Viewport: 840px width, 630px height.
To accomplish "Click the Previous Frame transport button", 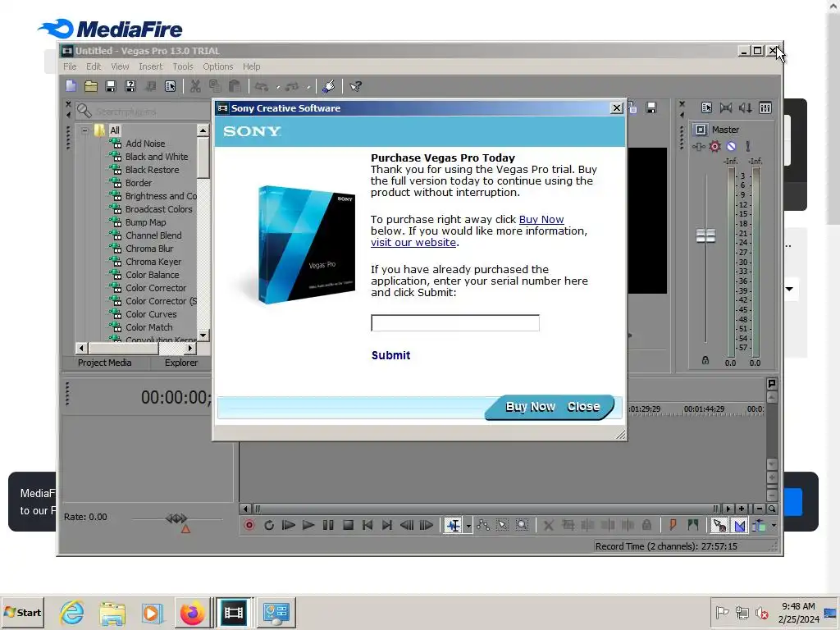I will coord(407,526).
